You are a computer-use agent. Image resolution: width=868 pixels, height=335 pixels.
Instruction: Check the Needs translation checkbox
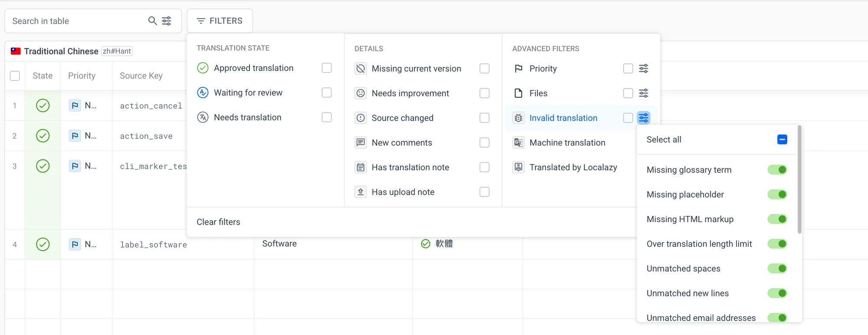(327, 117)
